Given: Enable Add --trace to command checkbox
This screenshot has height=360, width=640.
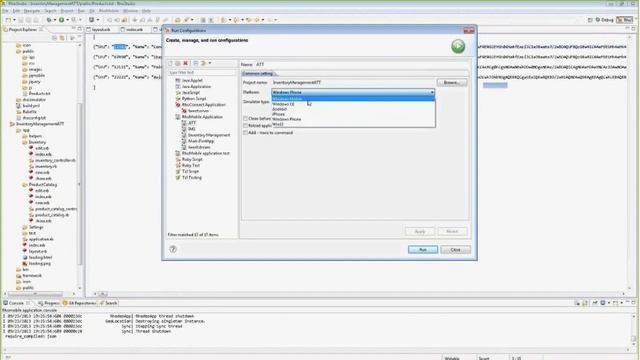Looking at the screenshot, I should [245, 133].
